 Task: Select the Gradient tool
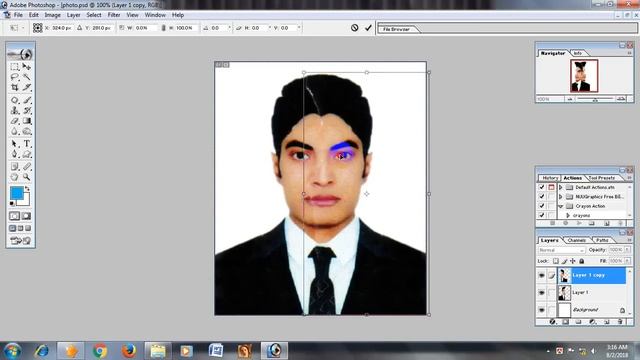[x=27, y=121]
